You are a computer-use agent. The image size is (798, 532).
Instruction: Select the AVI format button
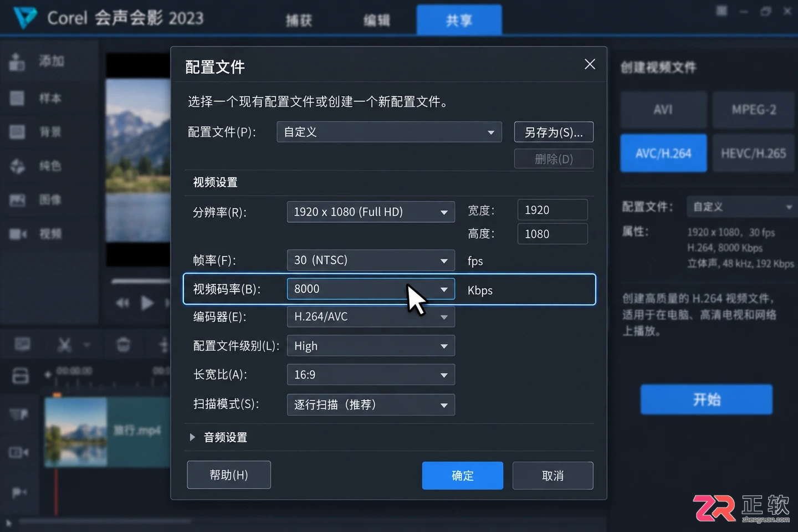663,110
